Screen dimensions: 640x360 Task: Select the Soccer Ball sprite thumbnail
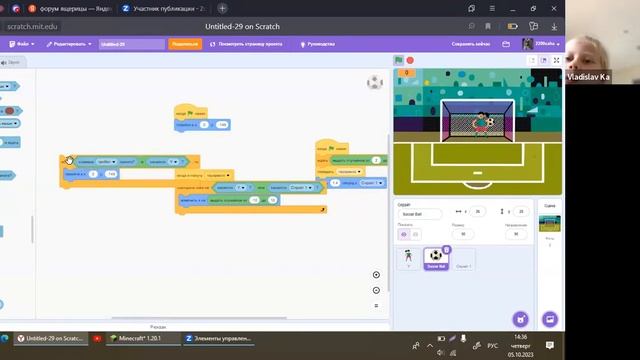click(436, 259)
